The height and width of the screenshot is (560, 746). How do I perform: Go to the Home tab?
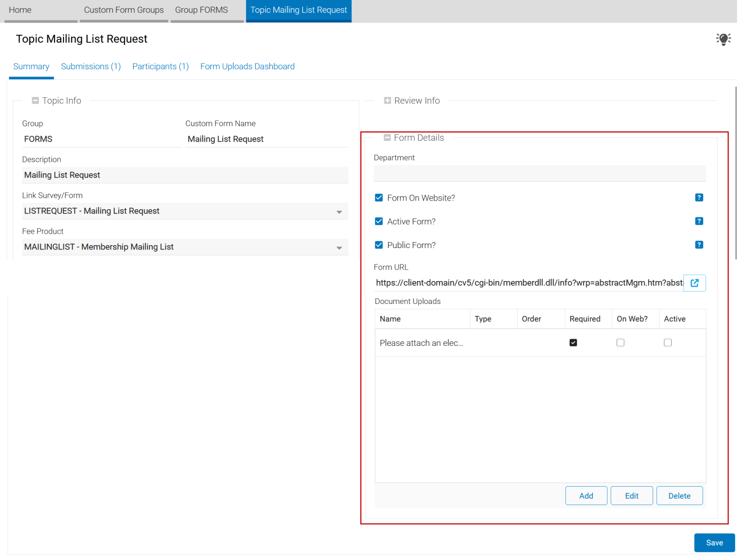tap(41, 10)
